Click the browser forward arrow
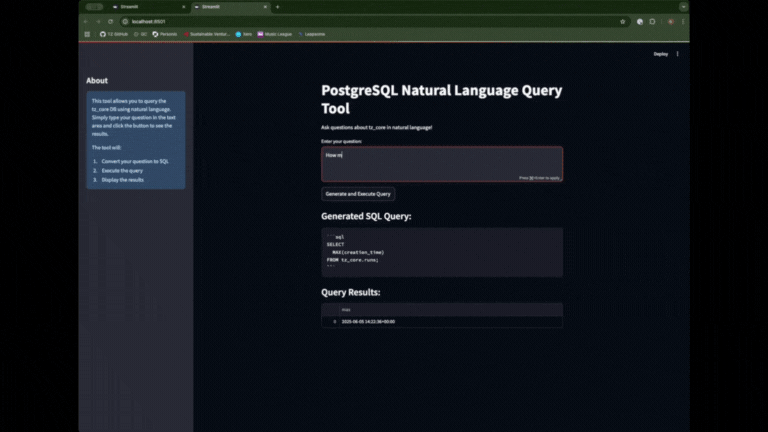The width and height of the screenshot is (768, 432). click(98, 22)
